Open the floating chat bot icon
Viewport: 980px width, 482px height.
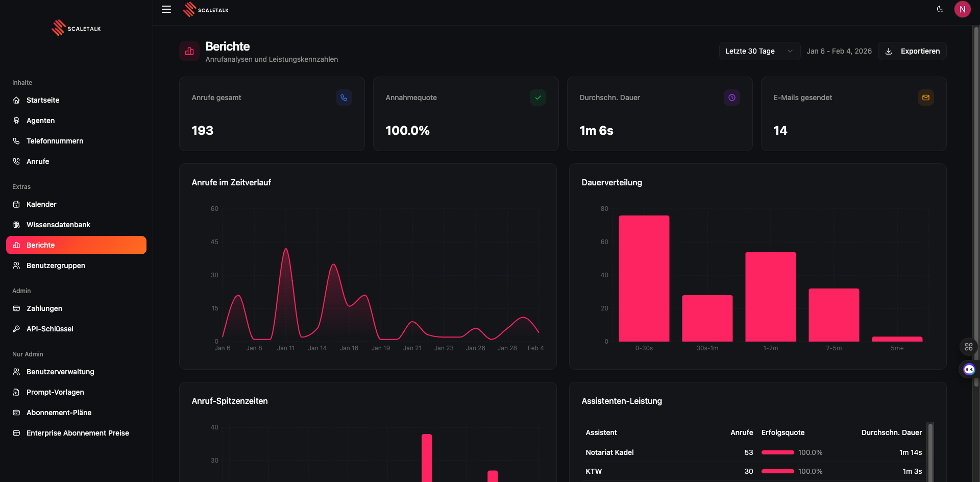pyautogui.click(x=969, y=369)
